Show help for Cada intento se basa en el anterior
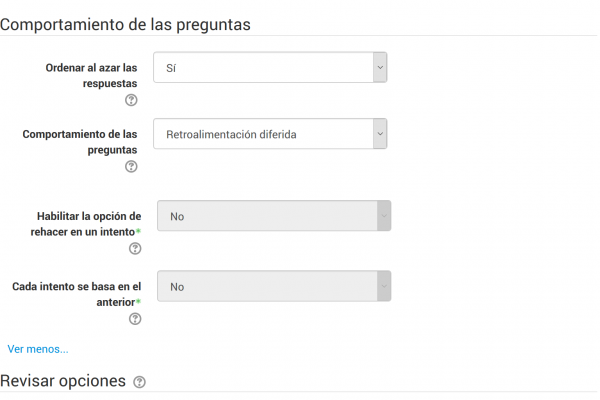Viewport: 600px width, 400px height. (x=135, y=318)
